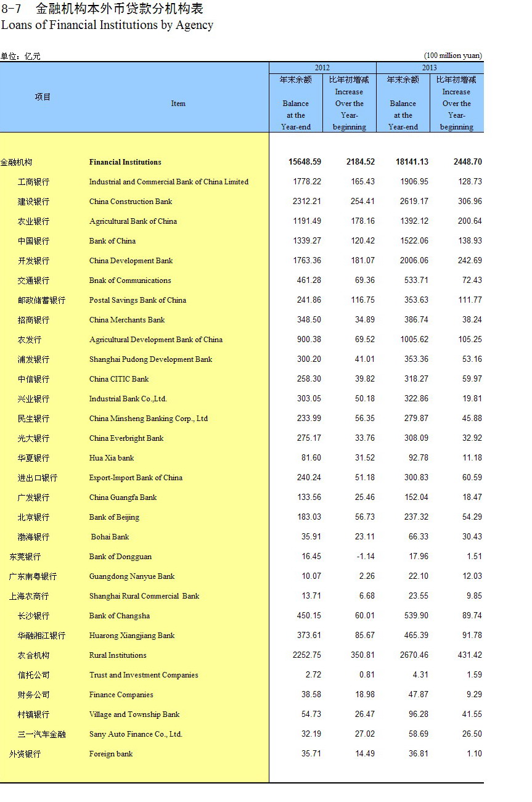Click value 2670.46 in Rural Institutions row
The height and width of the screenshot is (802, 532).
(x=414, y=655)
